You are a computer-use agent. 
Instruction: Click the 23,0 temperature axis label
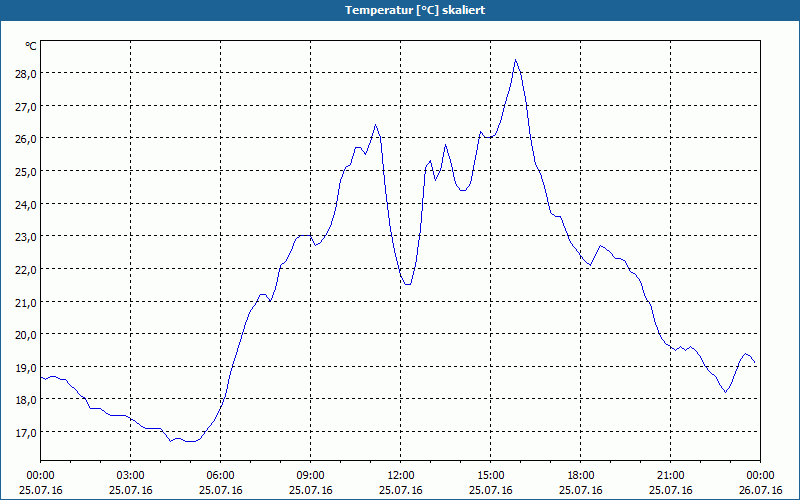(x=26, y=237)
